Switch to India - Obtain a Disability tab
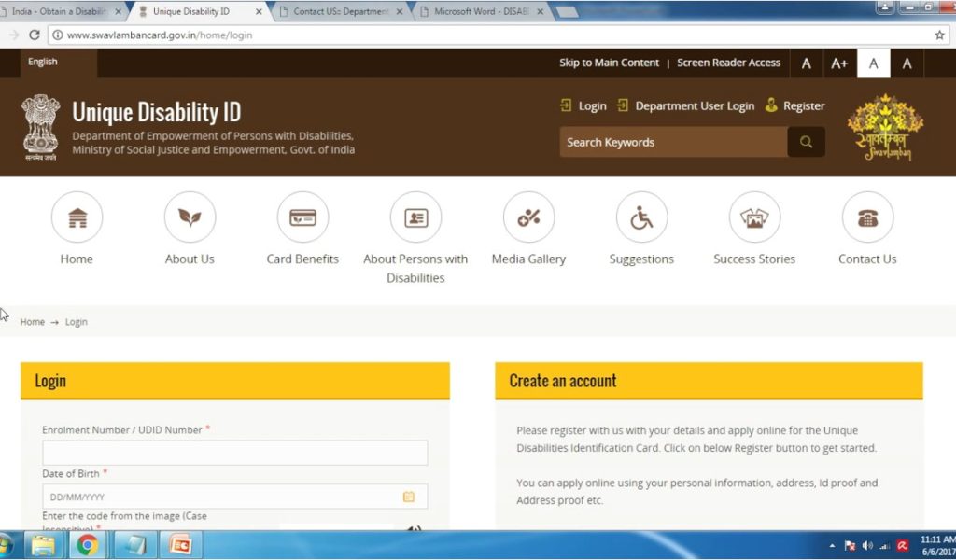 [x=59, y=11]
